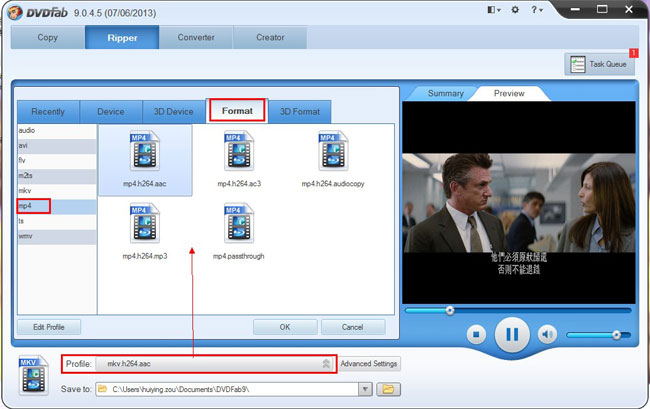This screenshot has height=409, width=650.
Task: Open the help question mark menu
Action: (536, 10)
